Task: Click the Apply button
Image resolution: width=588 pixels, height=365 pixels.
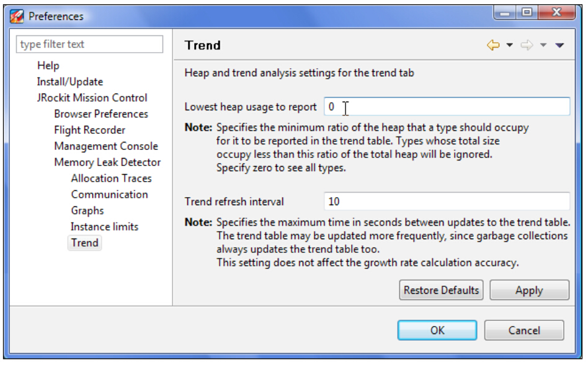Action: click(529, 290)
